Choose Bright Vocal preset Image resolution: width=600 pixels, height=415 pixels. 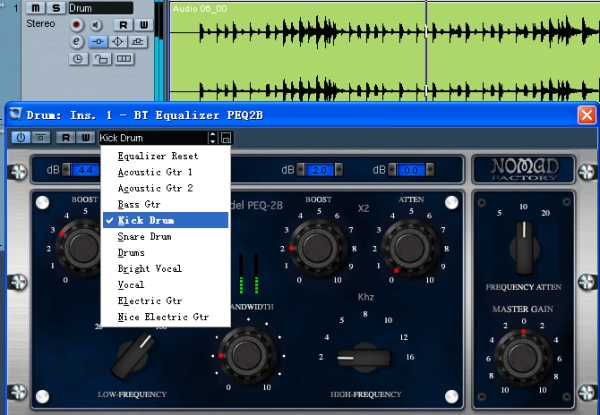166,269
